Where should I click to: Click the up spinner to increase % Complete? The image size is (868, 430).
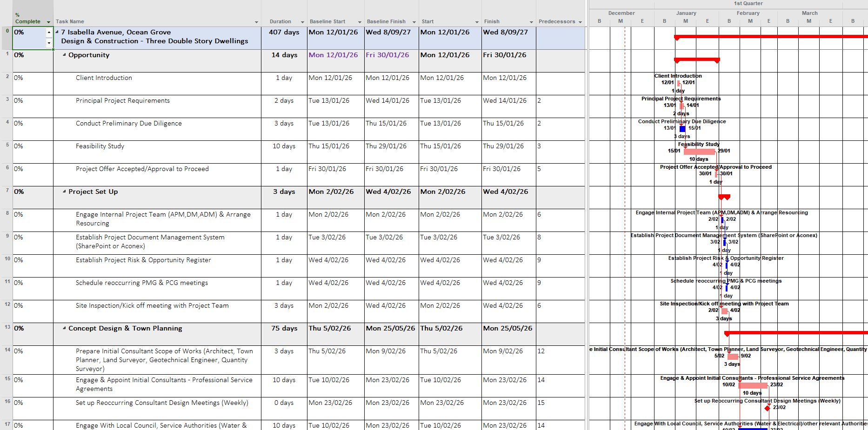tap(48, 33)
